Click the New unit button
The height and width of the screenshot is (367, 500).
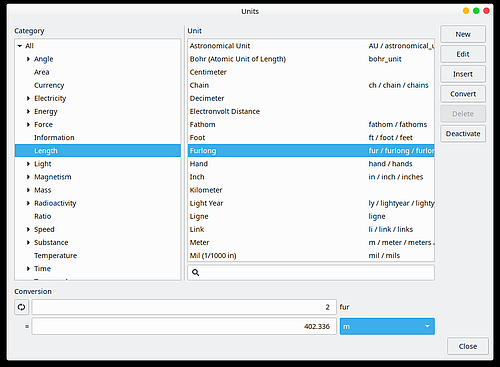pos(463,34)
